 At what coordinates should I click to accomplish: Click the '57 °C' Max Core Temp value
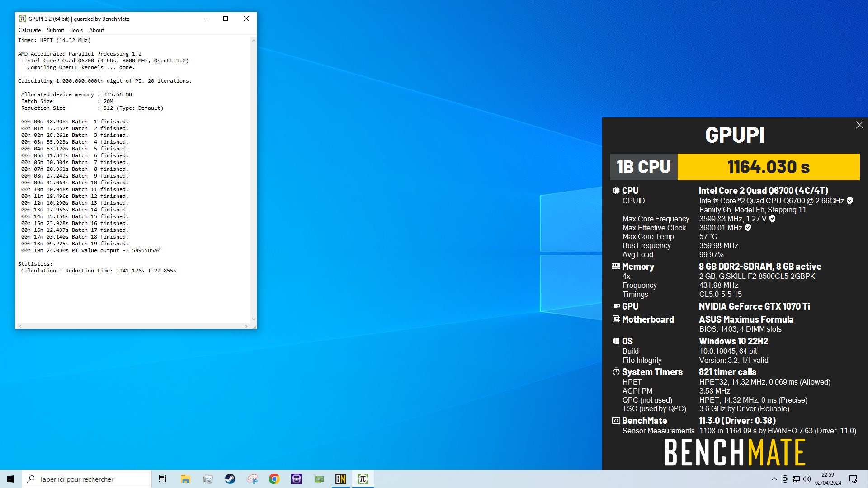click(x=708, y=236)
